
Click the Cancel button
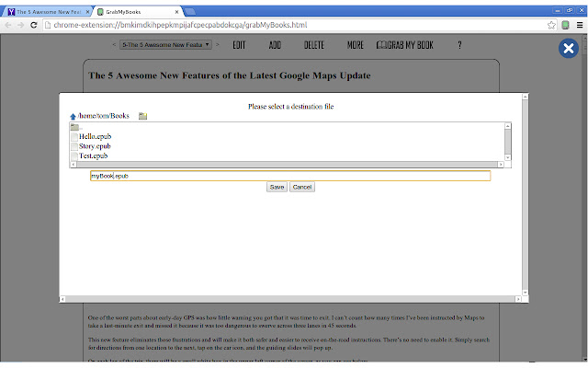[x=302, y=187]
